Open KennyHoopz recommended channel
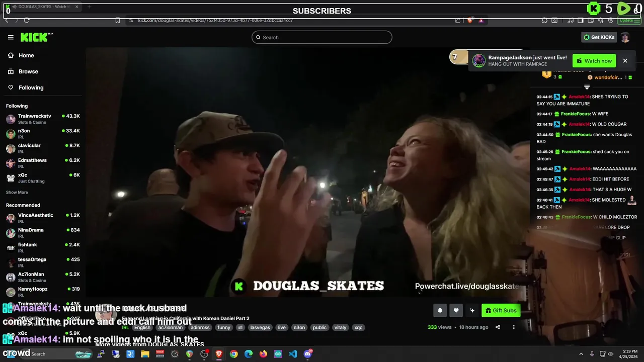This screenshot has height=362, width=644. (43, 292)
